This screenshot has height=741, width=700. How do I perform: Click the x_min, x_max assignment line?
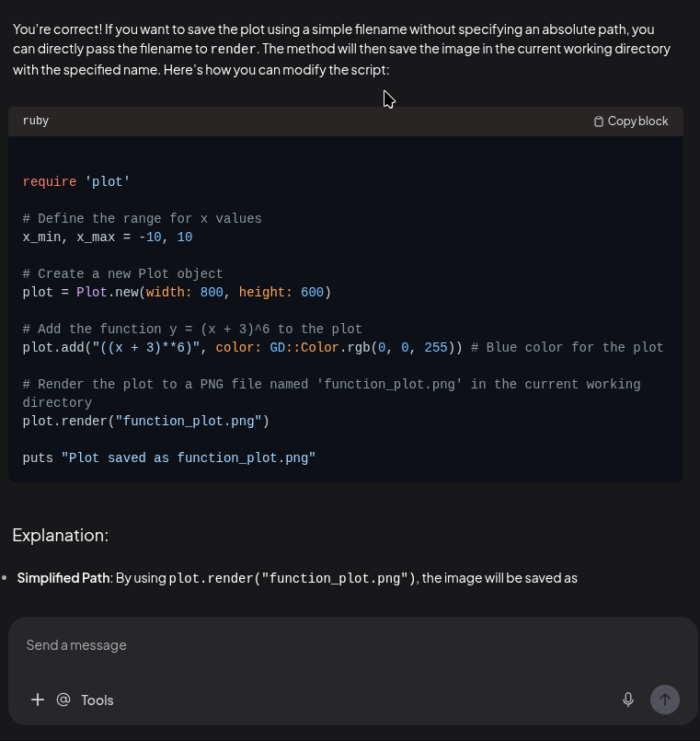coord(108,237)
